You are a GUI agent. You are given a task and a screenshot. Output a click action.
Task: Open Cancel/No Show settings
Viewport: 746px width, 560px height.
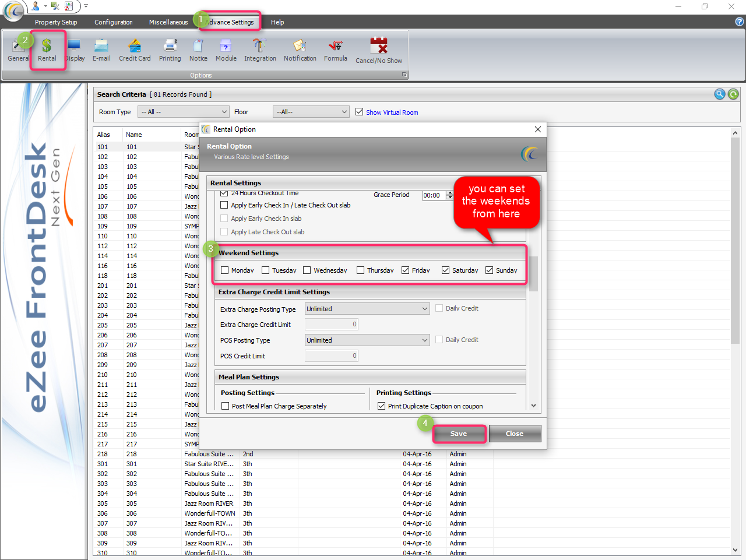click(379, 51)
